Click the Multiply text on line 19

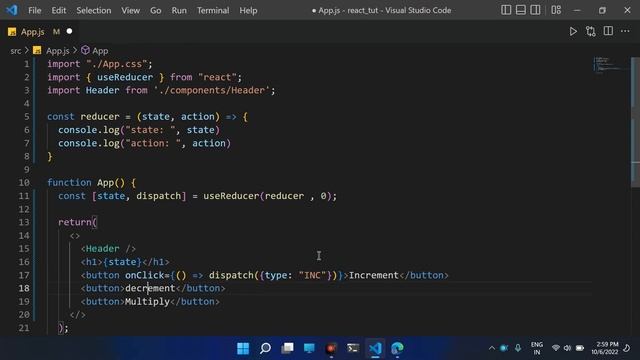147,302
